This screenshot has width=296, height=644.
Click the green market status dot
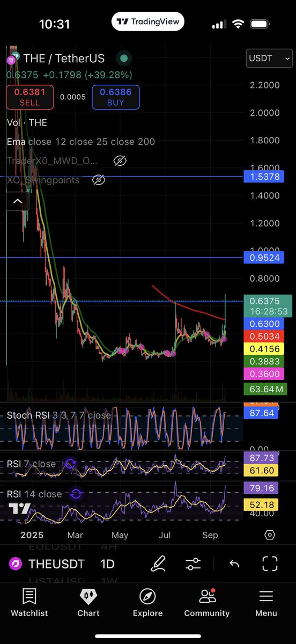pyautogui.click(x=124, y=58)
